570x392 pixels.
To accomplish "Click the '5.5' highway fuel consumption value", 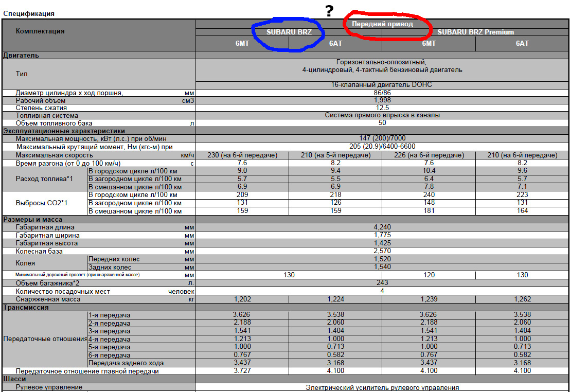I will [x=335, y=179].
